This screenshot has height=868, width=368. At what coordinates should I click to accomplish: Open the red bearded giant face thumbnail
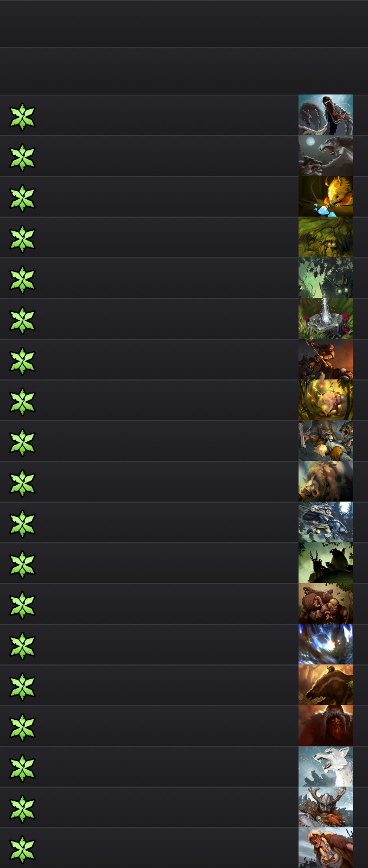coord(326,726)
